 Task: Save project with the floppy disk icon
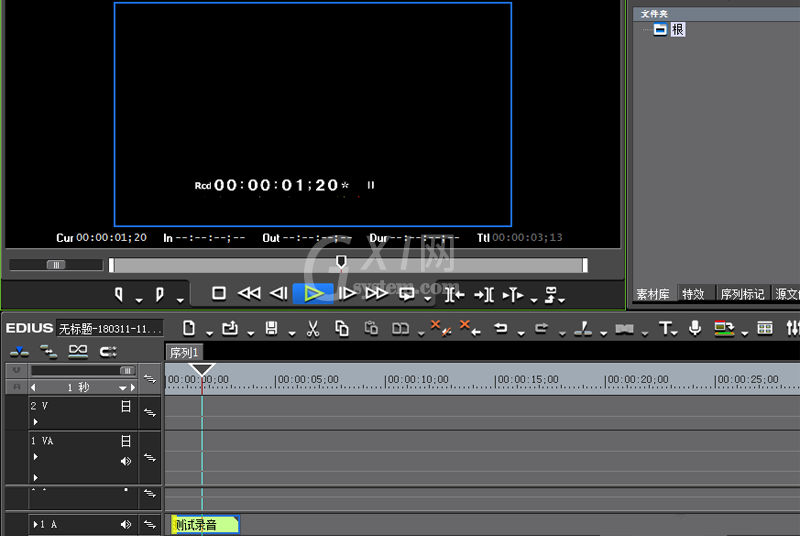271,328
